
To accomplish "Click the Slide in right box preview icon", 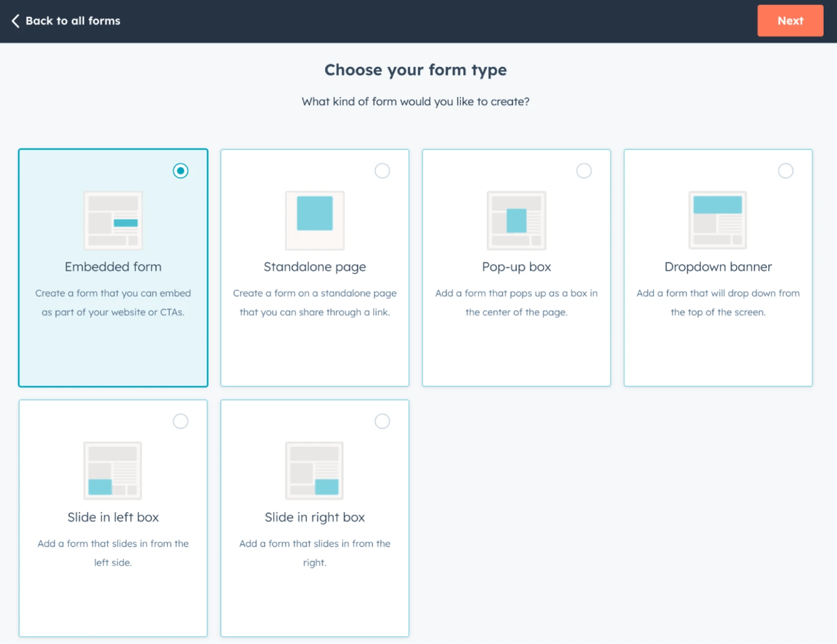I will pos(314,471).
